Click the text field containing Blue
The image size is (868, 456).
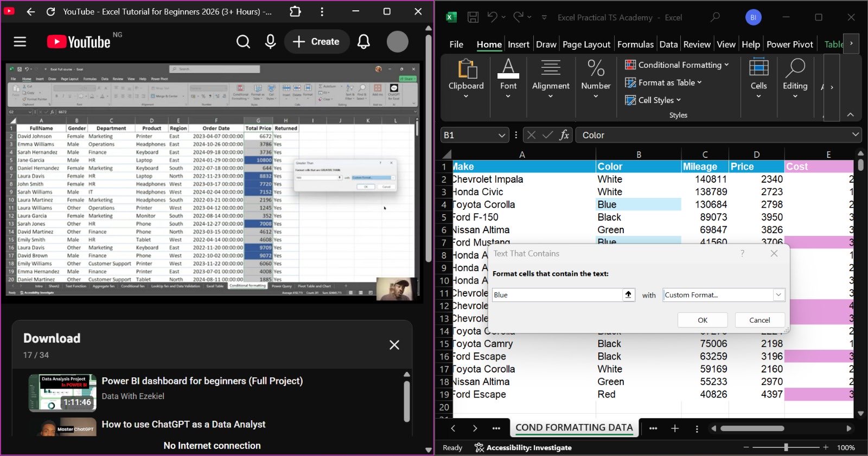coord(556,294)
